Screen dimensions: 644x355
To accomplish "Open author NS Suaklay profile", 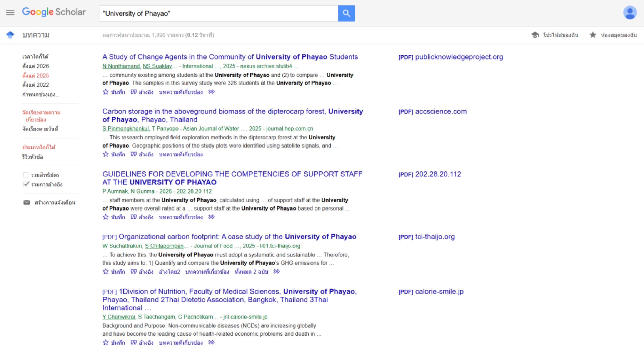I will pos(157,66).
